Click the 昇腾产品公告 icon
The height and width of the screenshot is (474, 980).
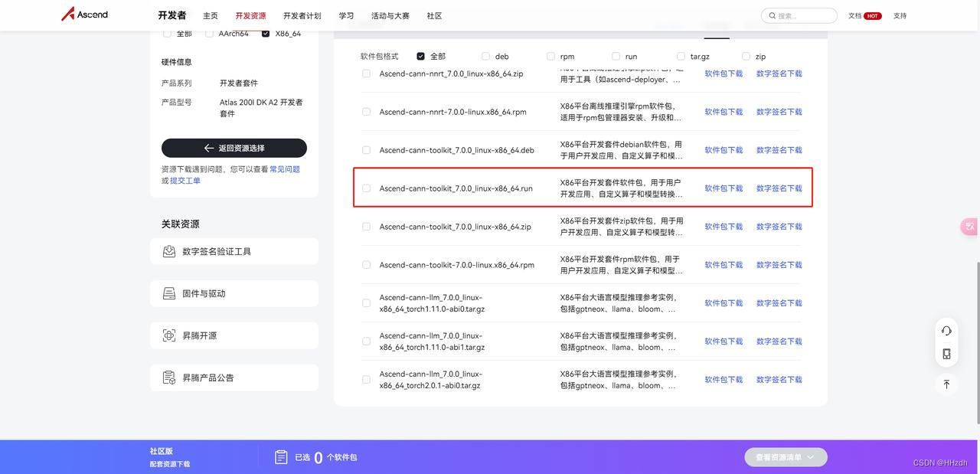coord(169,378)
